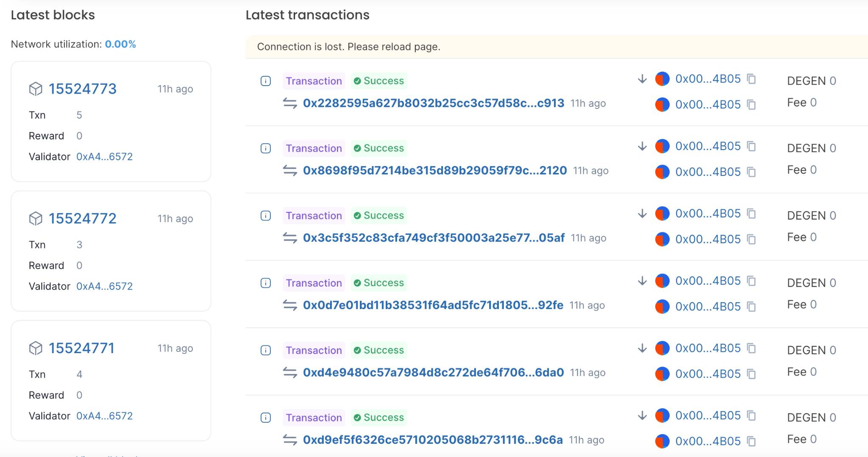This screenshot has height=457, width=868.
Task: Click Transaction type badge in third row
Action: 314,216
